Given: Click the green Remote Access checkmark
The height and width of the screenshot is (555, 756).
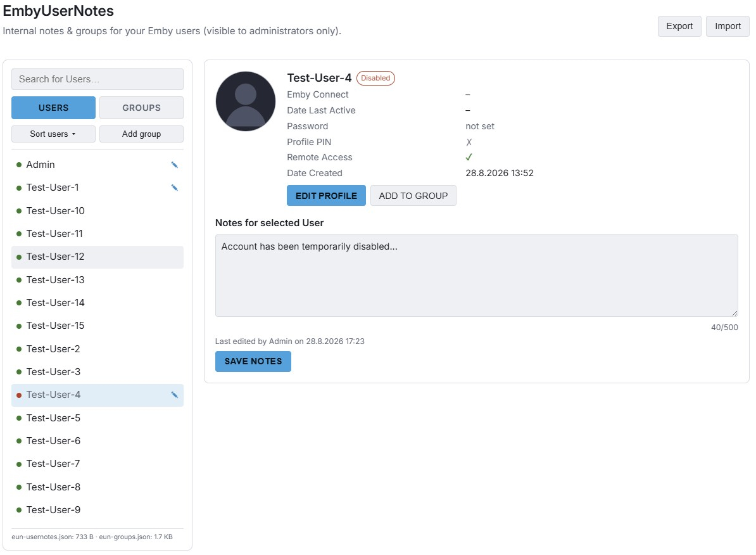Looking at the screenshot, I should tap(469, 157).
